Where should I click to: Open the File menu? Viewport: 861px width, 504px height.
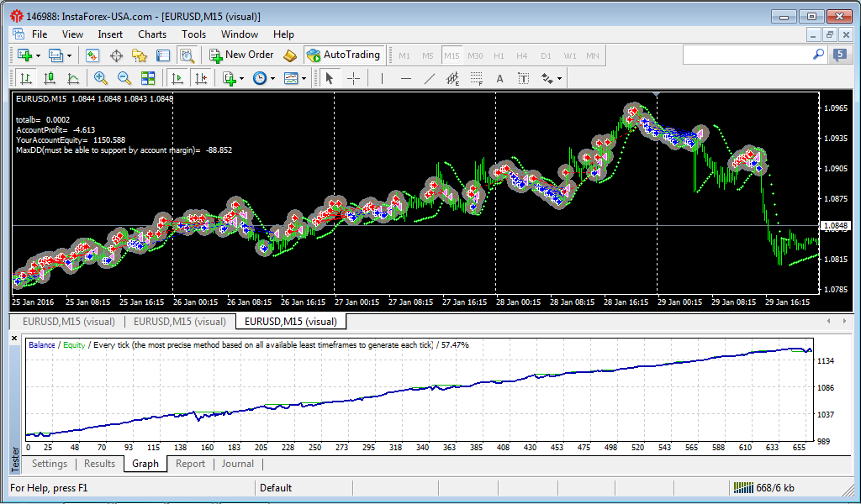tap(40, 34)
